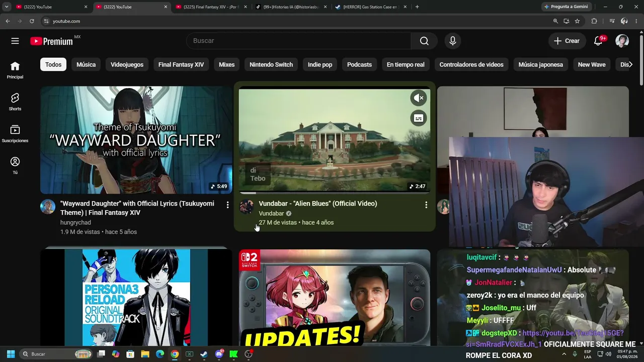644x362 pixels.
Task: Open the Tú page in sidebar
Action: tap(15, 165)
